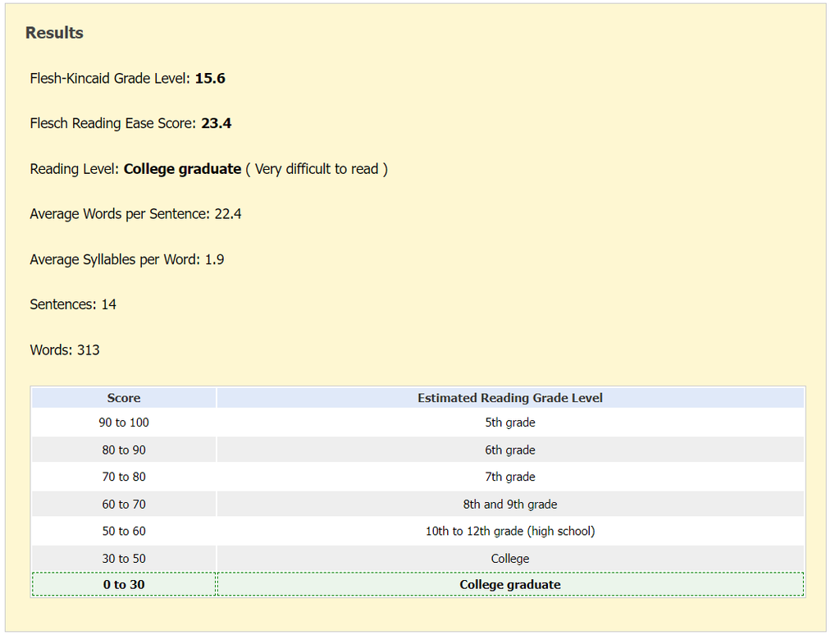Click the Estimated Reading Grade Level header

(509, 397)
